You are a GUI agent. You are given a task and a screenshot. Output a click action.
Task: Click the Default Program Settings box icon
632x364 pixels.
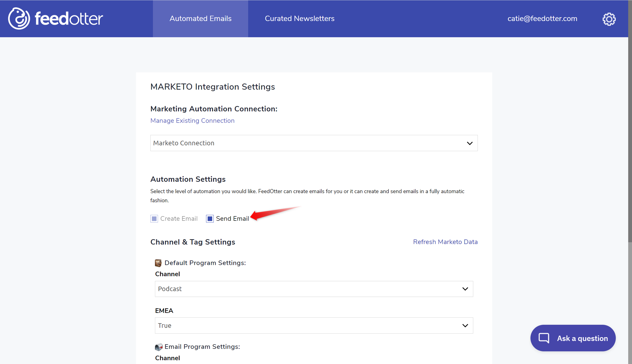tap(158, 263)
